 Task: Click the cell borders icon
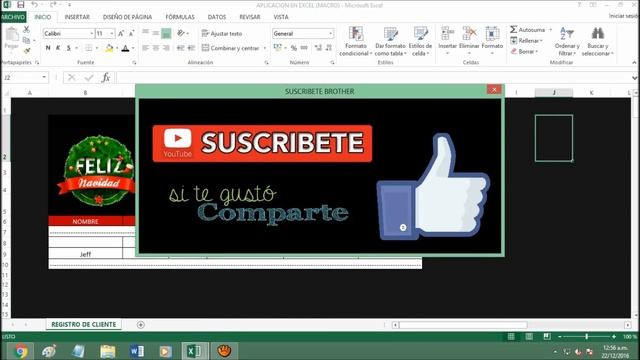click(89, 48)
